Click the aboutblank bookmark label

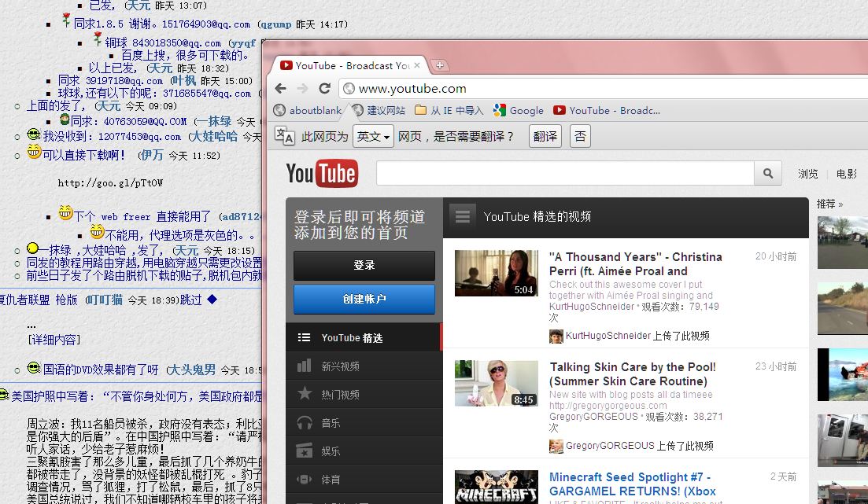point(316,111)
